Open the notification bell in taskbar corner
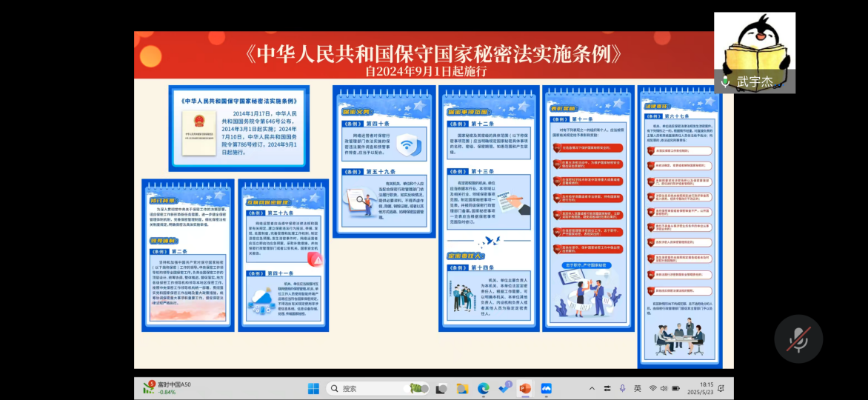Viewport: 868px width, 400px height. 721,388
